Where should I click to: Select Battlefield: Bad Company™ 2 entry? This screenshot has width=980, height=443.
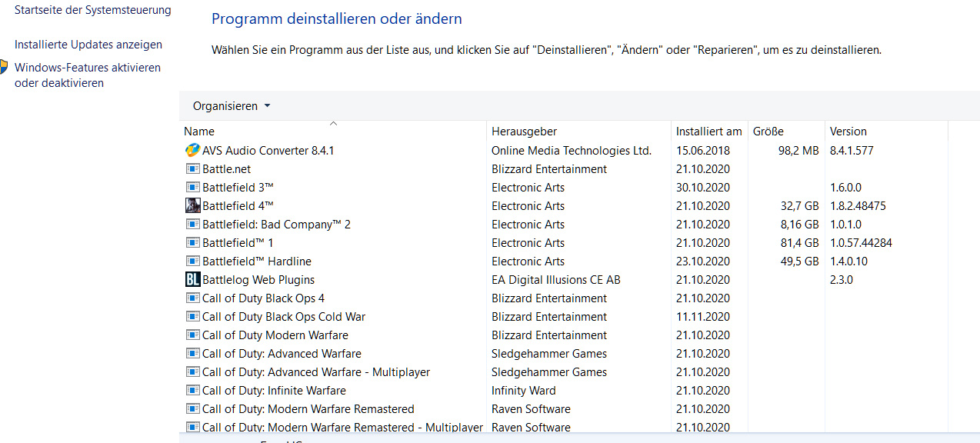point(277,225)
